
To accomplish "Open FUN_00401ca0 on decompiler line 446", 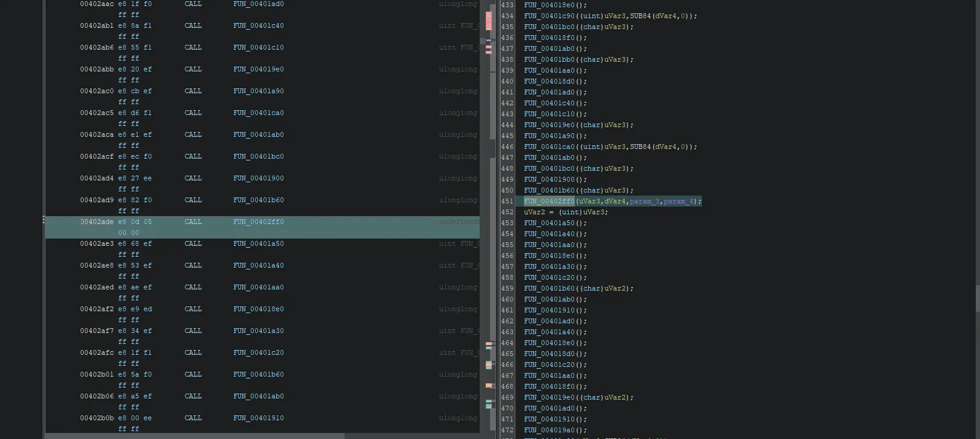I will (549, 147).
